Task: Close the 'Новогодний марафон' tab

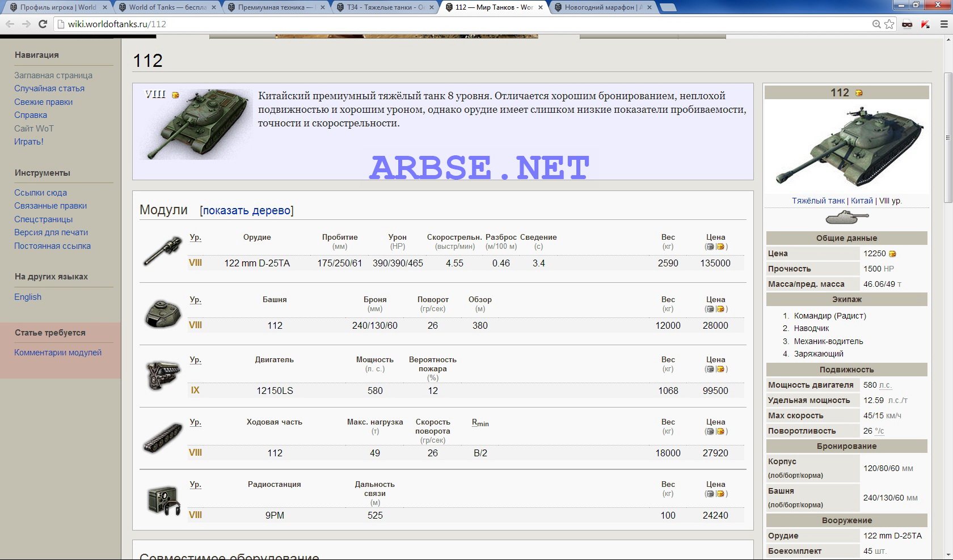Action: [x=649, y=7]
